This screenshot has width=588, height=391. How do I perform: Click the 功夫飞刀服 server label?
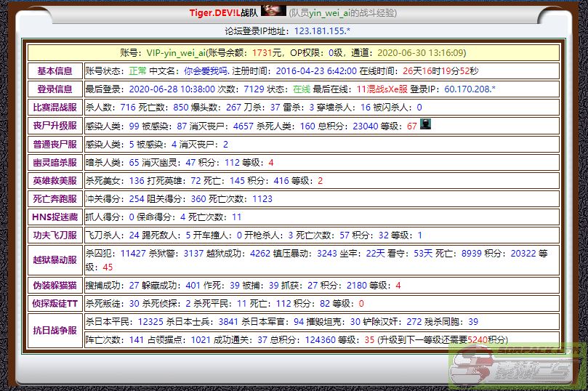(x=55, y=235)
